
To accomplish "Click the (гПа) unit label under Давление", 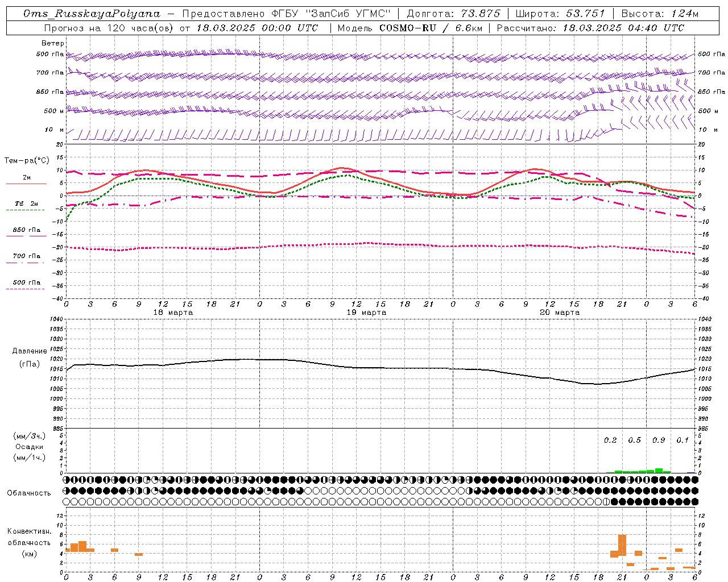I will (x=30, y=364).
